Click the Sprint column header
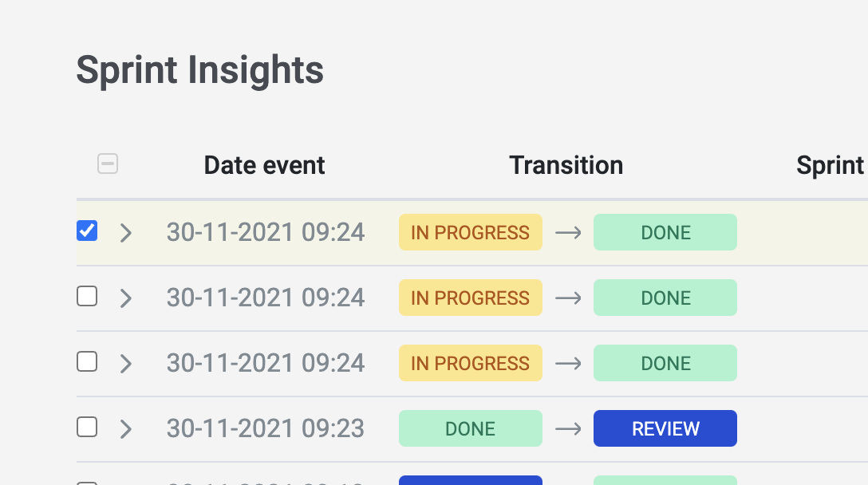Screen dimensions: 868x485 (x=830, y=165)
